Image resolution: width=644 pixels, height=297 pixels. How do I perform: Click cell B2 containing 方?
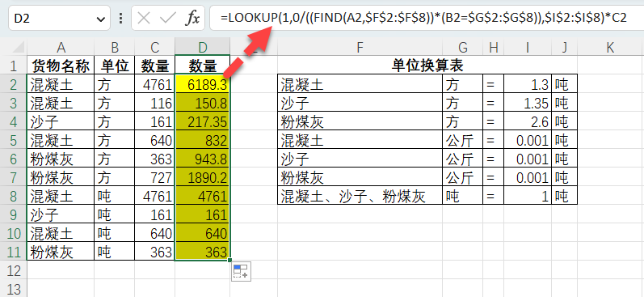pos(115,84)
